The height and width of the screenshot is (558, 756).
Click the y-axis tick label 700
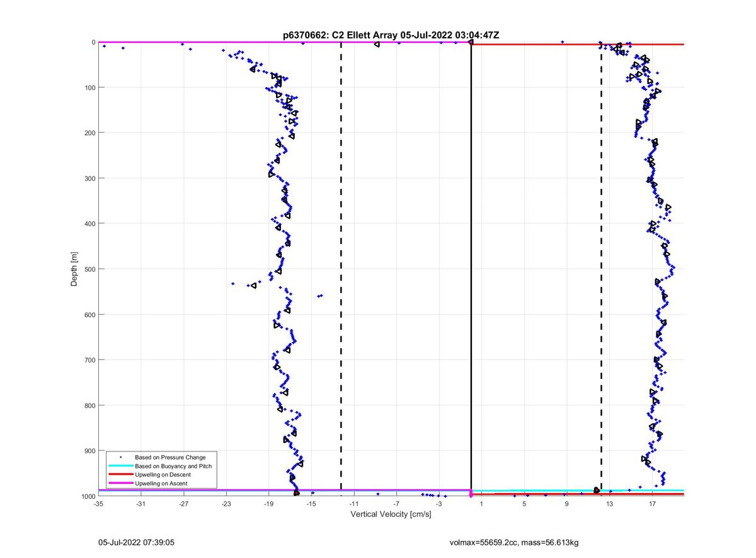coord(89,360)
